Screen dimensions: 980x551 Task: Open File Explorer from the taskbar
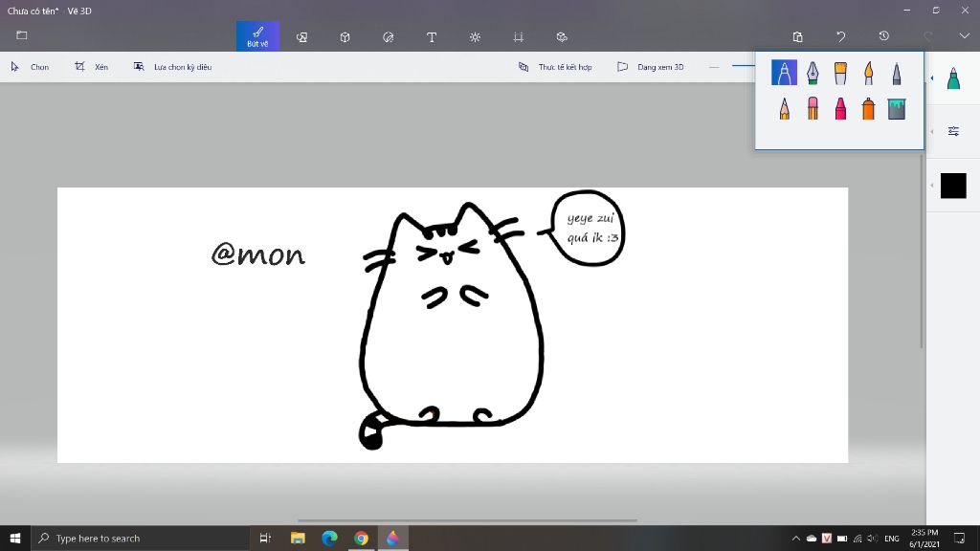[298, 538]
